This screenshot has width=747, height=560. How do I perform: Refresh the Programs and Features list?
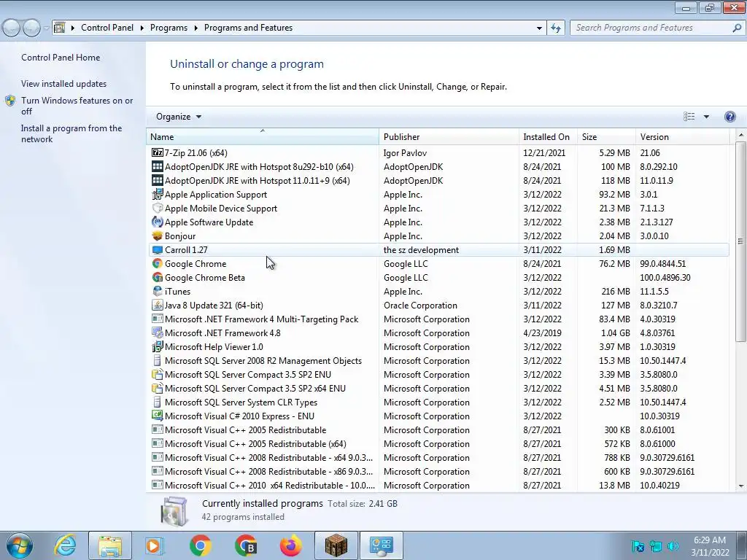[556, 28]
